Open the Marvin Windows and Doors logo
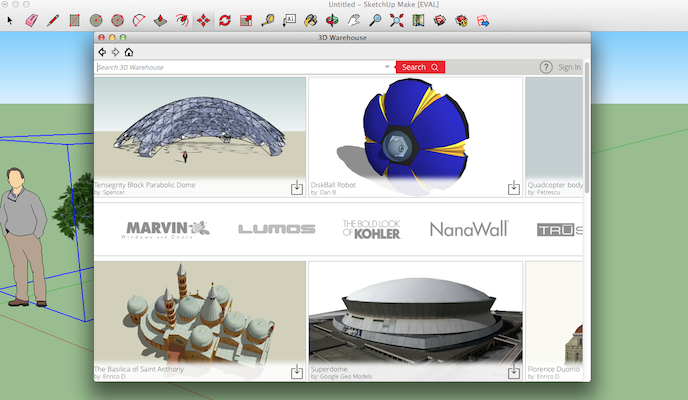 165,229
